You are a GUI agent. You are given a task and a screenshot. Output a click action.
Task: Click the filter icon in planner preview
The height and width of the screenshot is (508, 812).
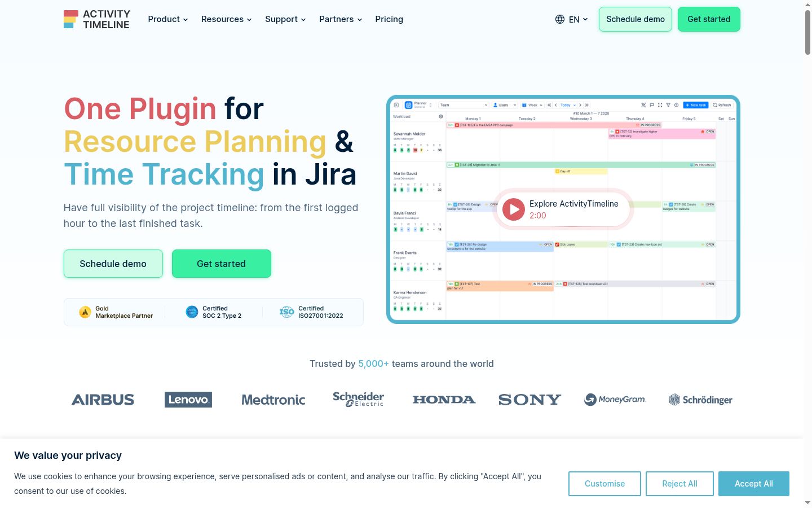click(x=668, y=105)
